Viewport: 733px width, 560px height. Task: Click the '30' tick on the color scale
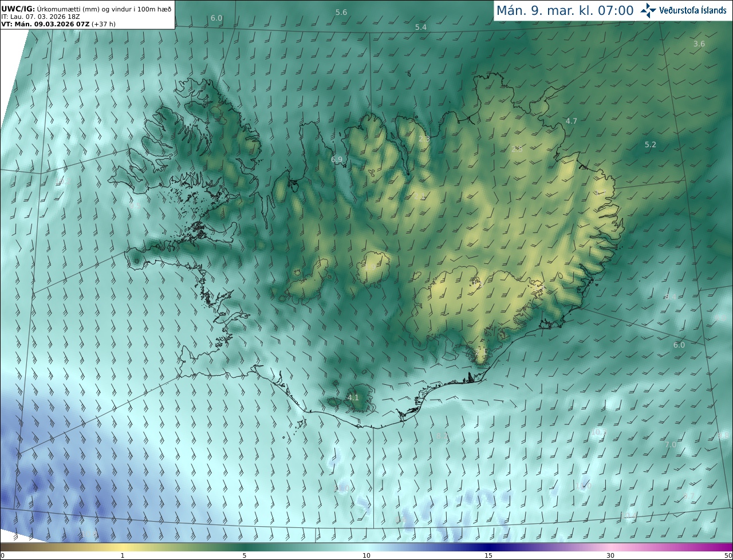pyautogui.click(x=610, y=555)
